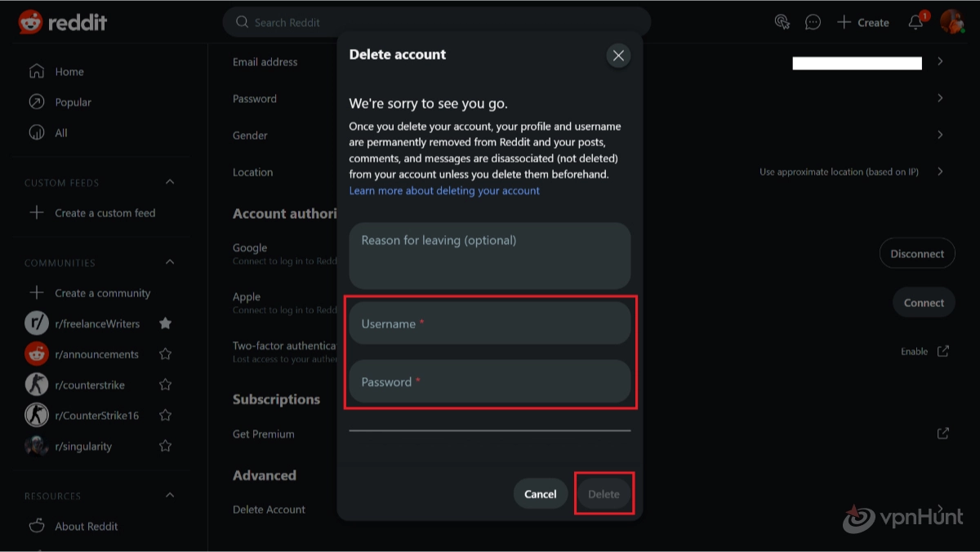
Task: Click the About Reddit icon
Action: click(x=36, y=526)
